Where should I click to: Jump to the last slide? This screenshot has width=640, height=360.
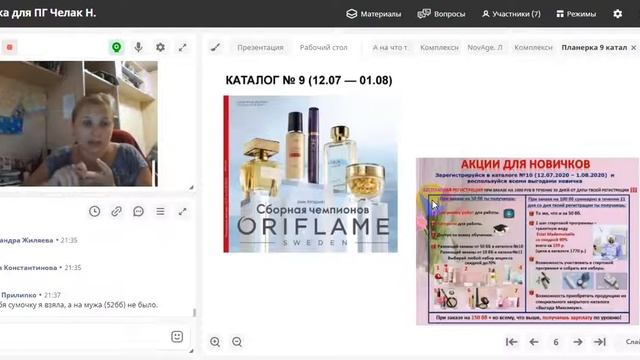[600, 342]
